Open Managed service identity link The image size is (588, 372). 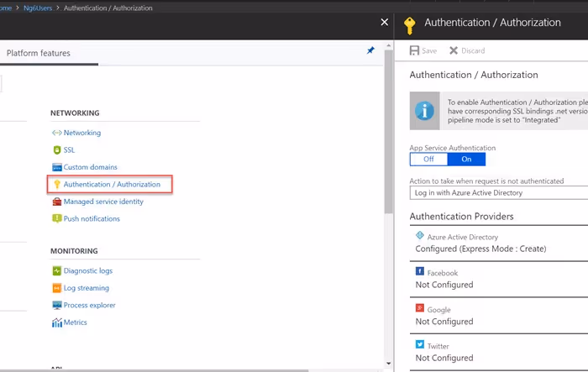(x=103, y=202)
